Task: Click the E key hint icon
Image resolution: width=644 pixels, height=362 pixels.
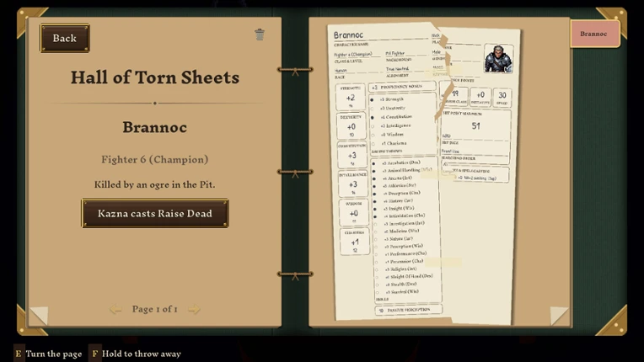Action: 19,354
